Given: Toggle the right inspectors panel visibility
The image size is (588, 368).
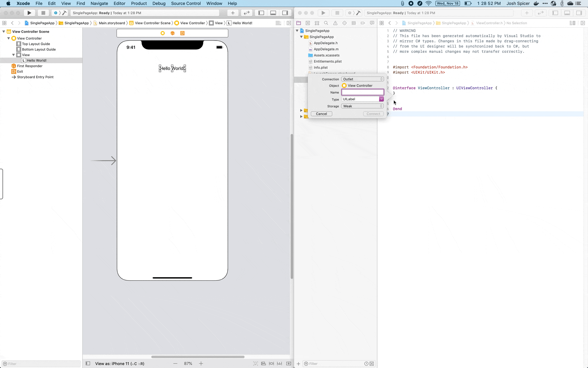Looking at the screenshot, I should [x=285, y=13].
